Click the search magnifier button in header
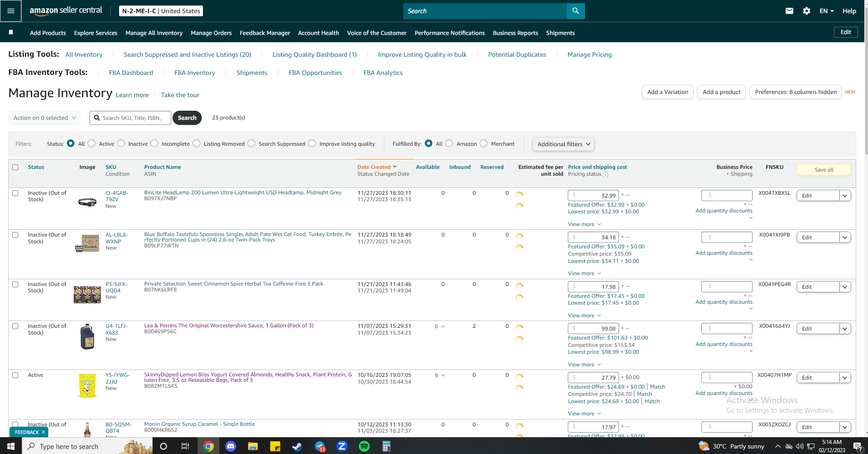The image size is (868, 454). tap(575, 11)
